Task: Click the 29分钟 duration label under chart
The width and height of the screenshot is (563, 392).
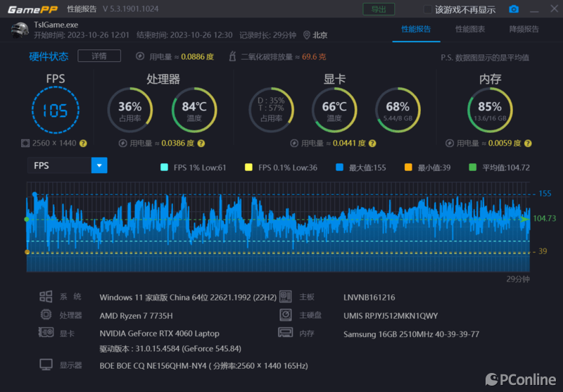Action: [x=518, y=279]
